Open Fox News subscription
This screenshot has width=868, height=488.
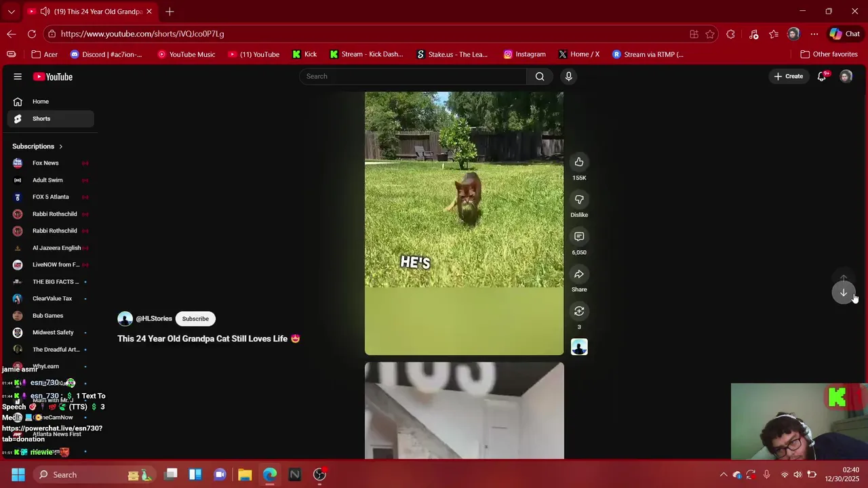[51, 163]
